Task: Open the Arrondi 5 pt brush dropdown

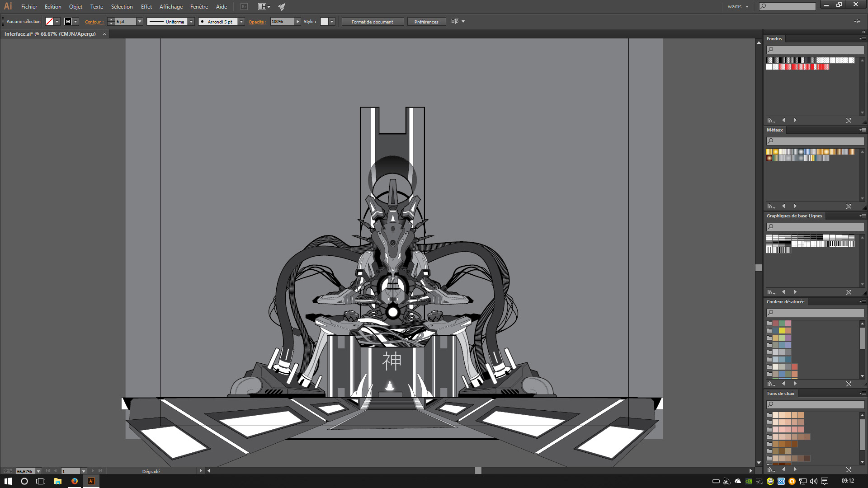Action: (241, 22)
